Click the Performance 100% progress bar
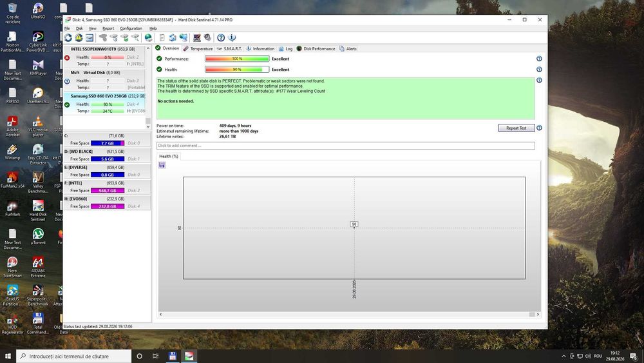Viewport: 644px width, 363px height. click(237, 59)
